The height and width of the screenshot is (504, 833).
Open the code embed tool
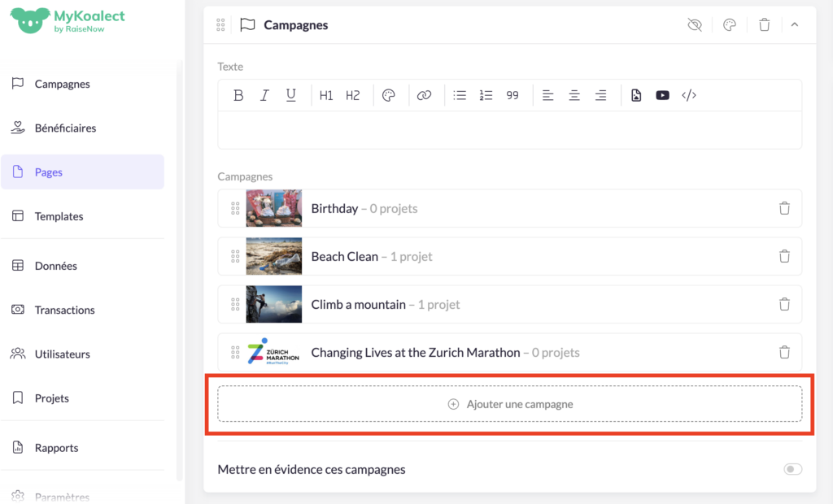689,95
